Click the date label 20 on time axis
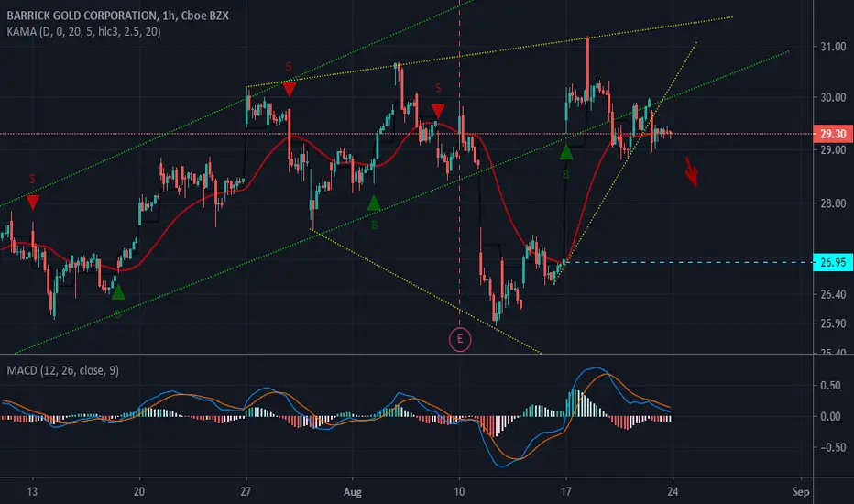The width and height of the screenshot is (854, 504). [x=139, y=491]
